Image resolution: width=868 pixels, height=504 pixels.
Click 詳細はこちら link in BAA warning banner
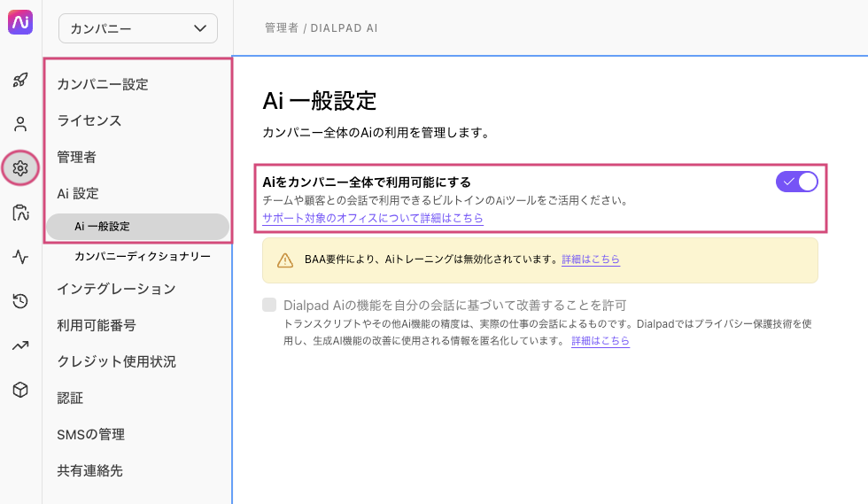pos(591,260)
